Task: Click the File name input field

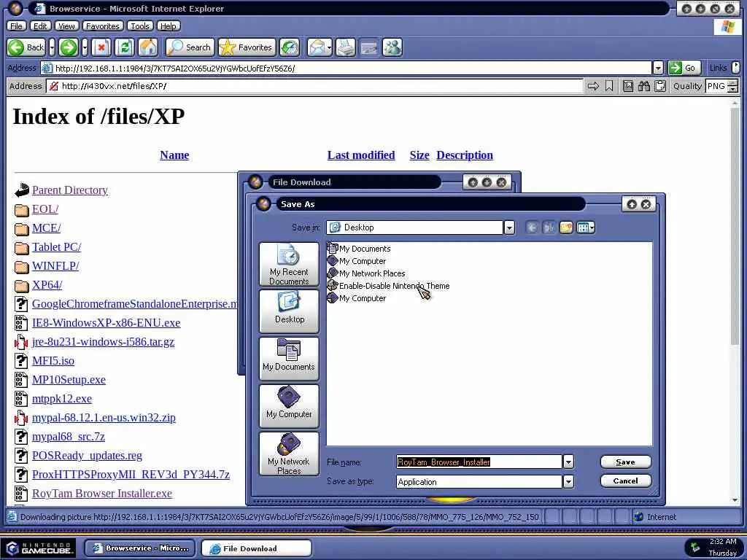Action: coord(479,462)
